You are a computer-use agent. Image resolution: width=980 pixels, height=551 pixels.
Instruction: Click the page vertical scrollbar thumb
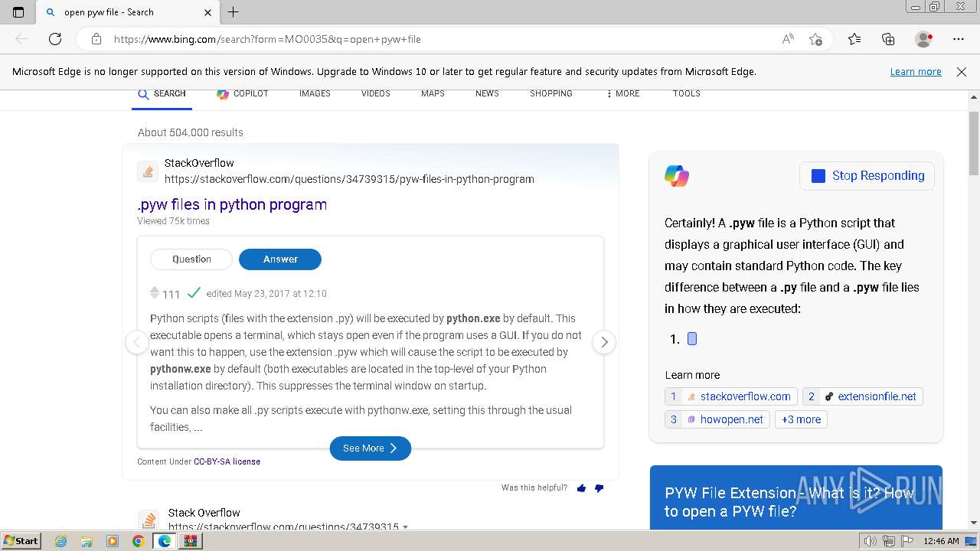pyautogui.click(x=974, y=144)
